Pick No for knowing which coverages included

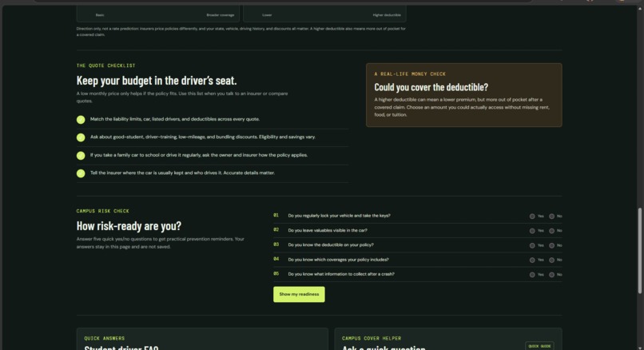pos(551,260)
